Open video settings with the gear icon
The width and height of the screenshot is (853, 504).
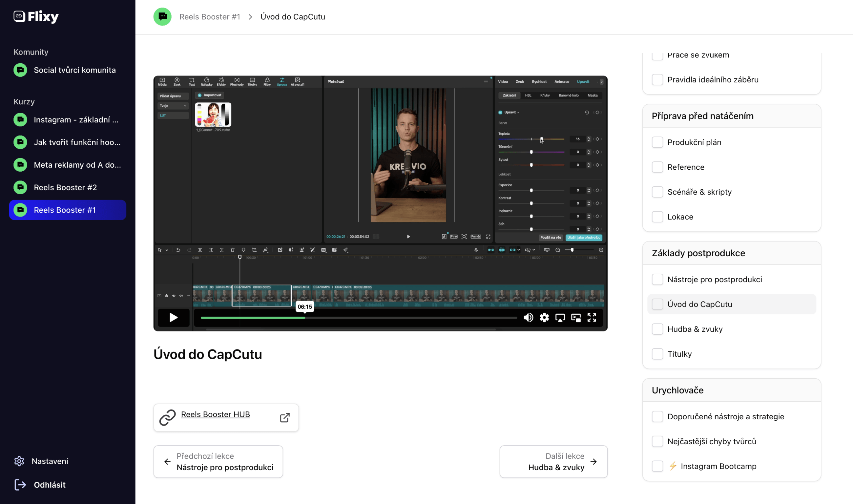click(544, 318)
